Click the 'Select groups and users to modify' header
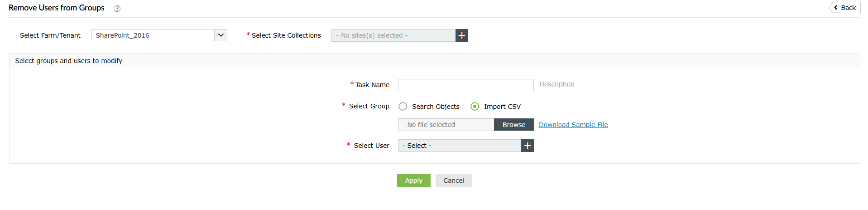Image resolution: width=868 pixels, height=210 pixels. (x=69, y=61)
